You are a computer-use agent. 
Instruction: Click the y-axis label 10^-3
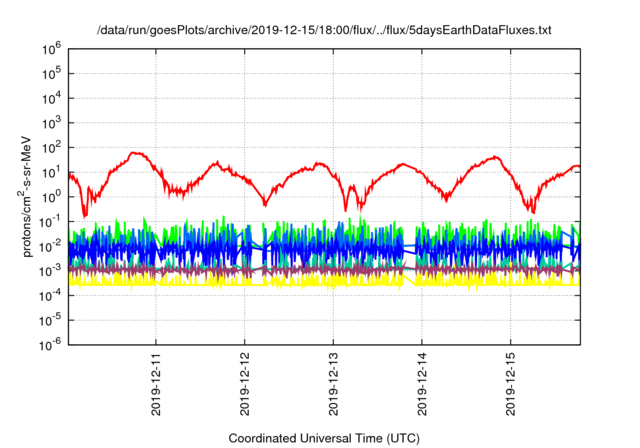51,271
